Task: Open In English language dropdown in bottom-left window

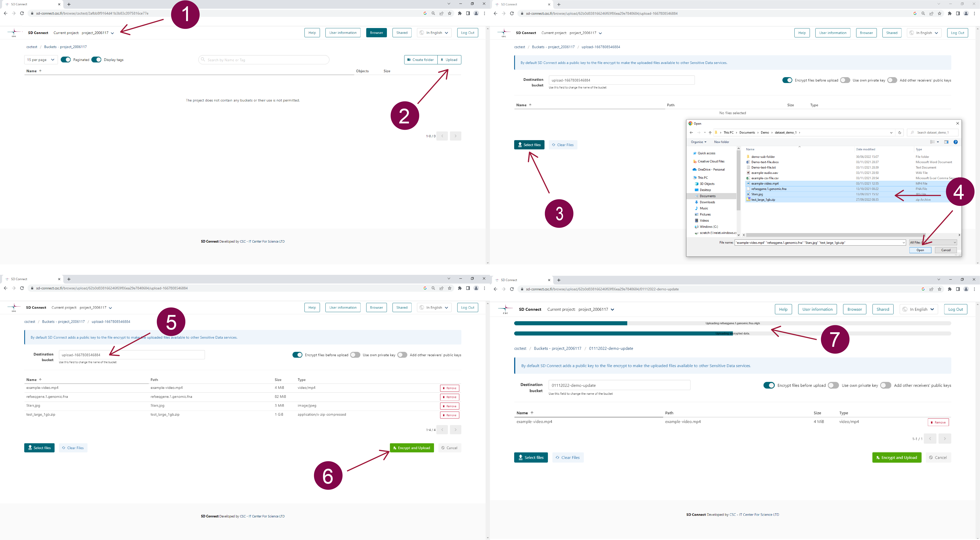Action: 434,308
